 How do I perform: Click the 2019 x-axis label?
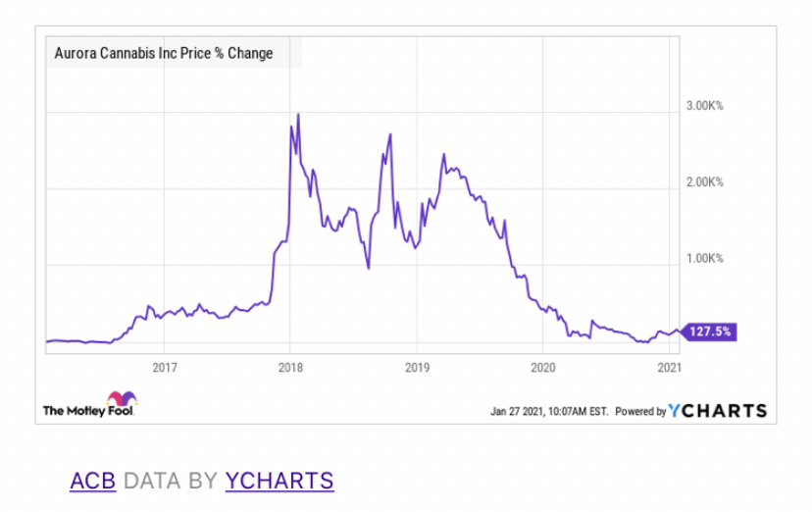point(416,368)
